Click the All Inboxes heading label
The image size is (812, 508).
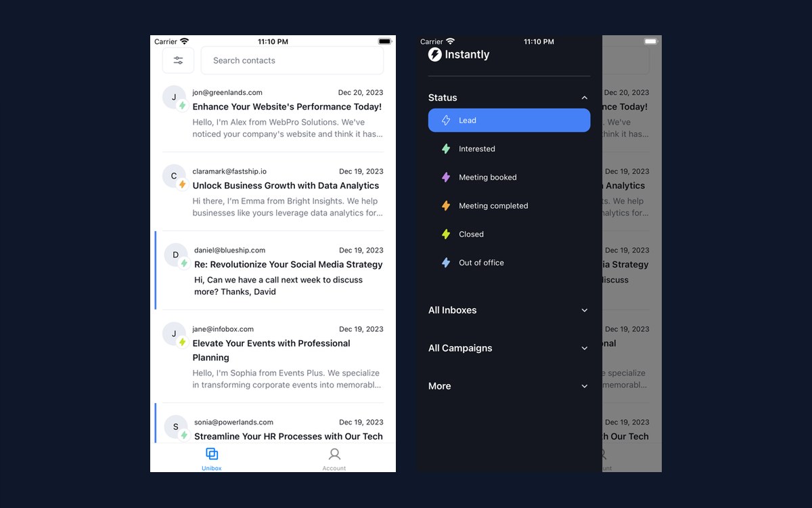(453, 310)
